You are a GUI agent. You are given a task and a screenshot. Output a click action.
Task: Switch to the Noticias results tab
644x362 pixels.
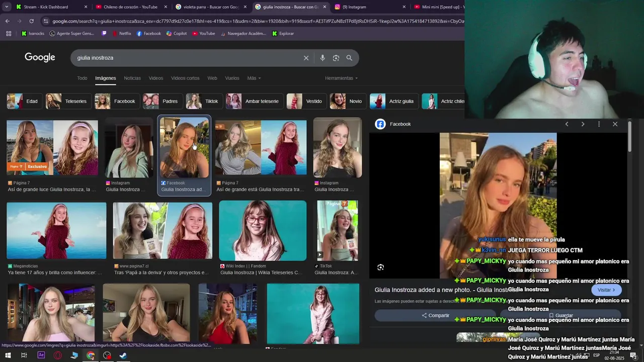pos(132,78)
